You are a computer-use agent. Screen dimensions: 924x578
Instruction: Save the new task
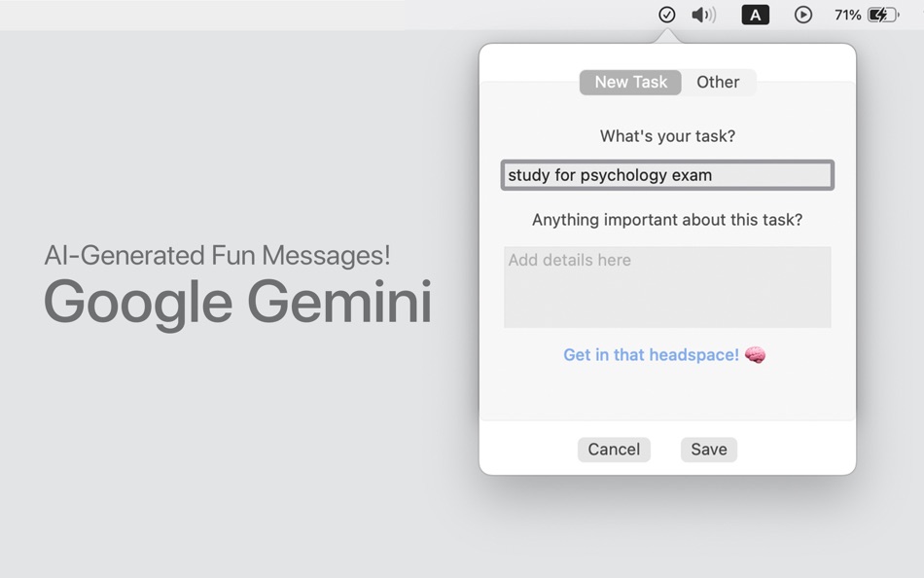709,450
